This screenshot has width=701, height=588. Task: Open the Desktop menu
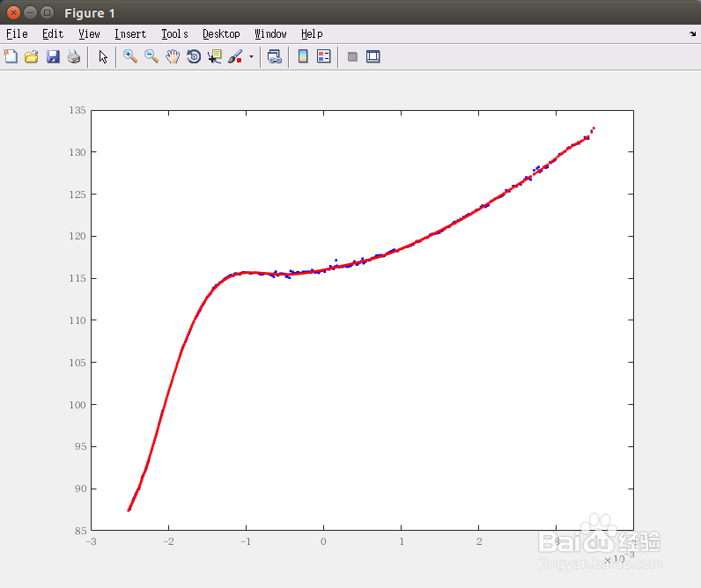221,34
